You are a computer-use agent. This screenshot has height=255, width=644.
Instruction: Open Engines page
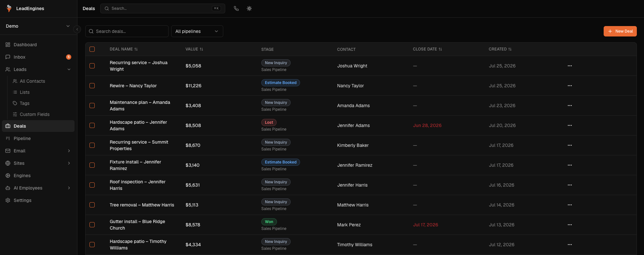coord(38,176)
